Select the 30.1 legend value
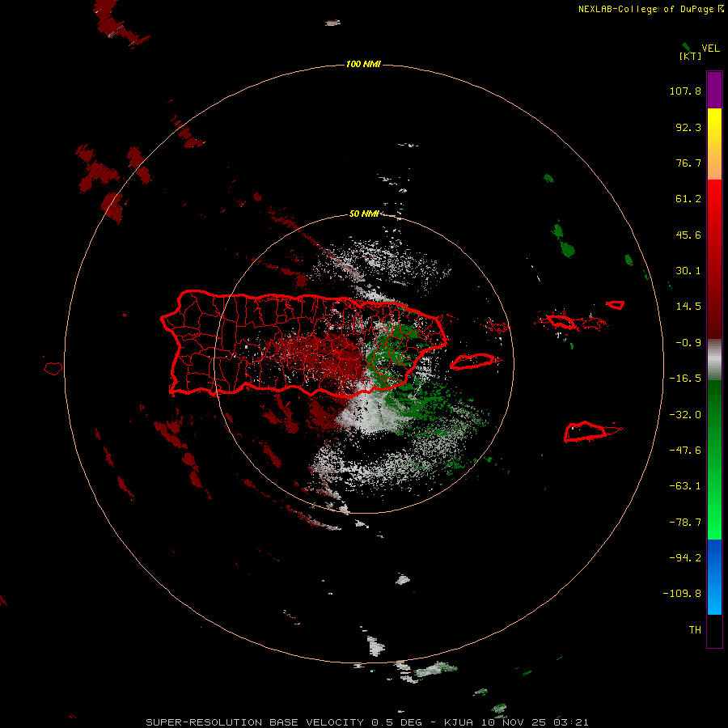The height and width of the screenshot is (728, 728). [688, 271]
